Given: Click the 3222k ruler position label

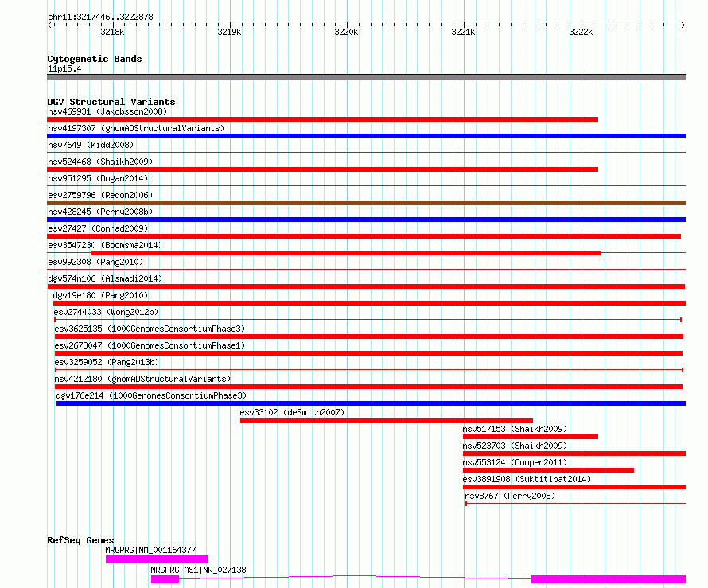Looking at the screenshot, I should pos(581,32).
